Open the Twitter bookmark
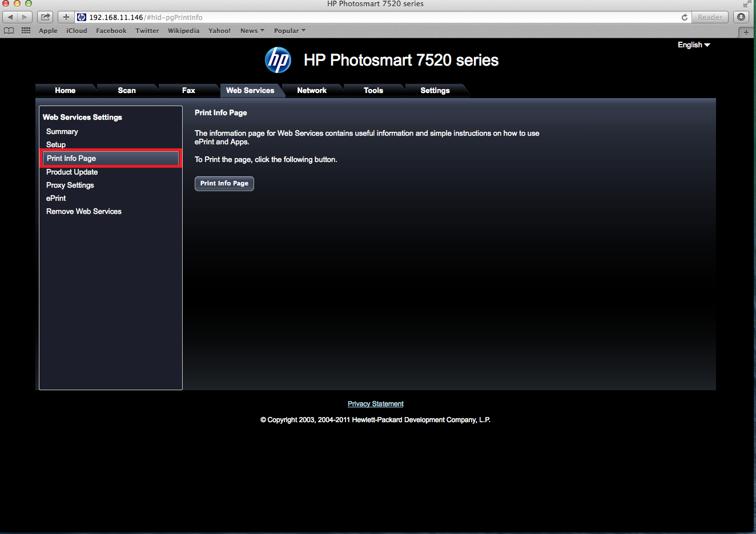Viewport: 756px width, 534px height. pyautogui.click(x=147, y=31)
